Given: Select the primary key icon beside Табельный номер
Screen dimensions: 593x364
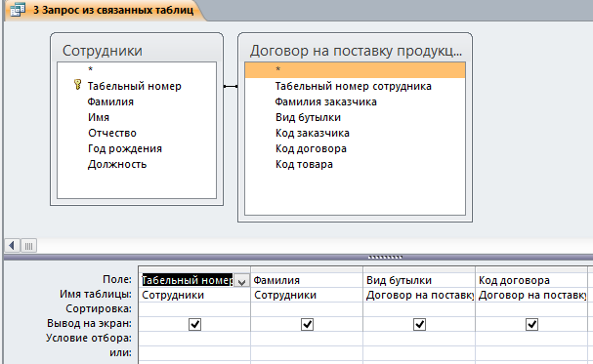Looking at the screenshot, I should pyautogui.click(x=77, y=85).
